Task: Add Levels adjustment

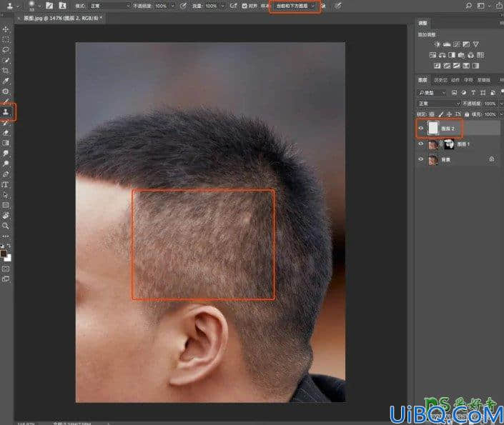Action: point(447,44)
